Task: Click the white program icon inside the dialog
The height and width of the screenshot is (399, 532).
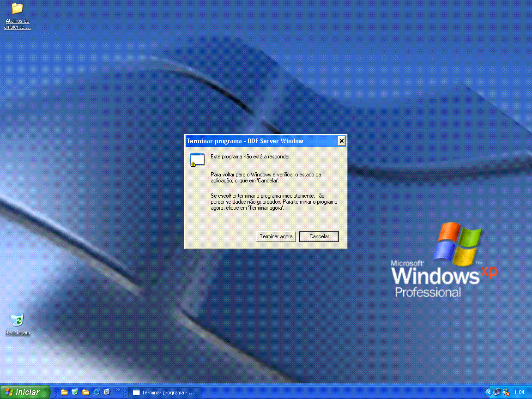Action: tap(197, 158)
